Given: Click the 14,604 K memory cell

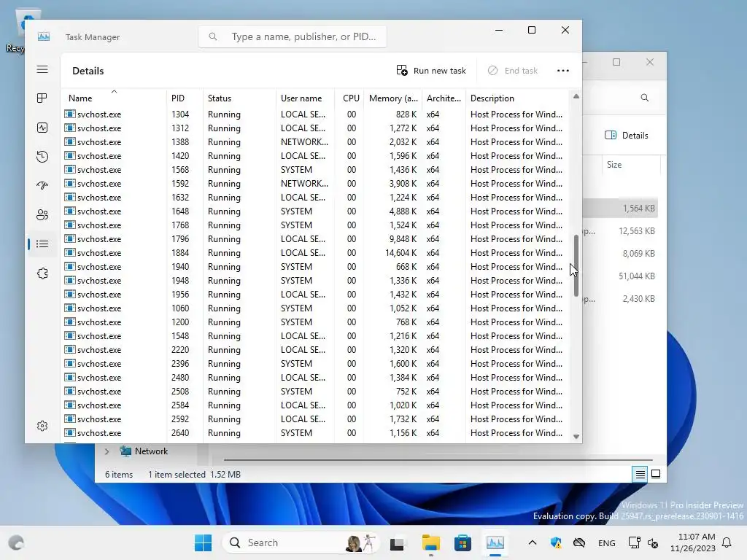Looking at the screenshot, I should (x=400, y=253).
